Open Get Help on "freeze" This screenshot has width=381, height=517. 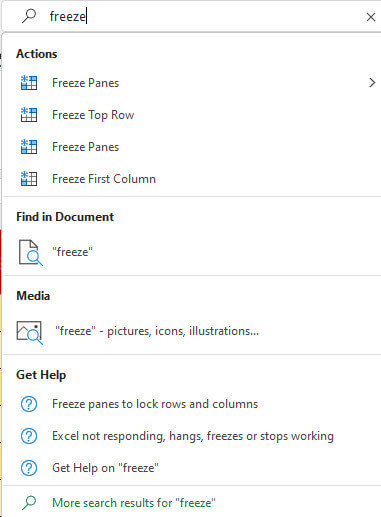tap(190, 468)
